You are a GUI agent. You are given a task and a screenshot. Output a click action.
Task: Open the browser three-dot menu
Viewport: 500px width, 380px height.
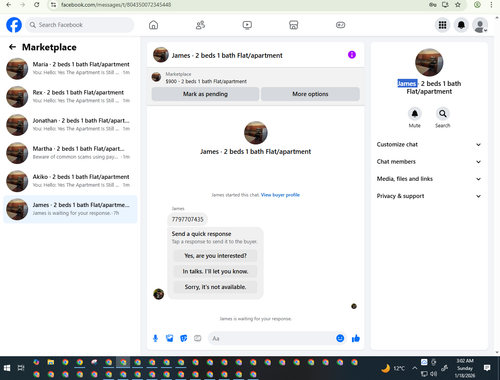491,5
